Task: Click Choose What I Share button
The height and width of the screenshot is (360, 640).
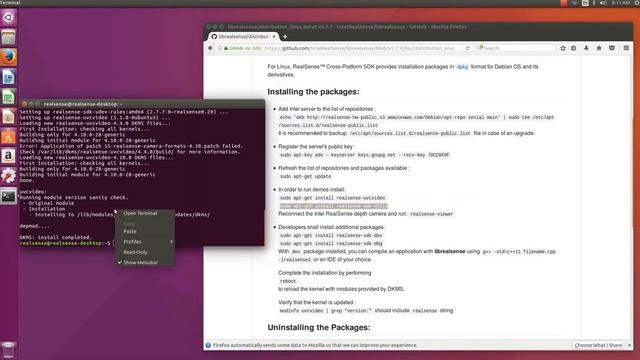Action: click(598, 345)
